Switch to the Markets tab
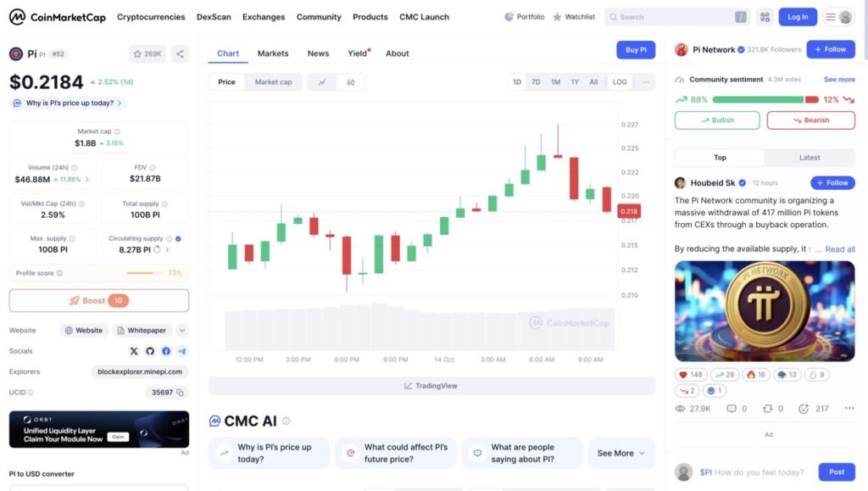The width and height of the screenshot is (868, 491). (273, 53)
